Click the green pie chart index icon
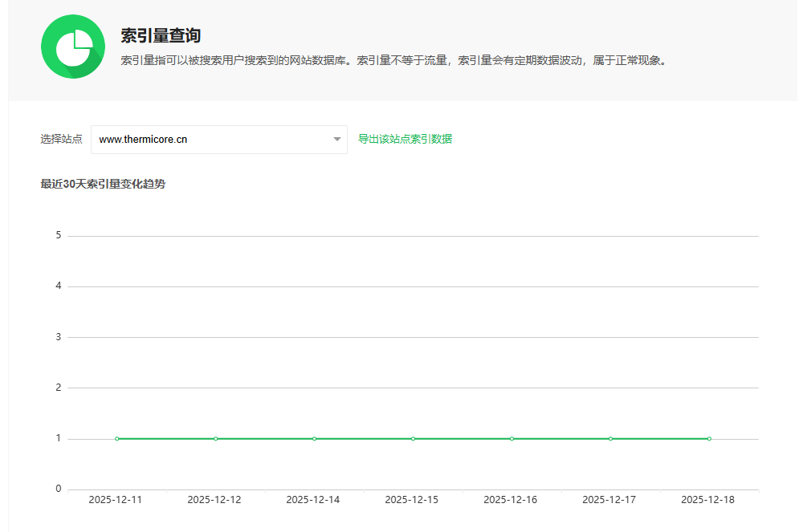This screenshot has width=803, height=532. tap(73, 47)
